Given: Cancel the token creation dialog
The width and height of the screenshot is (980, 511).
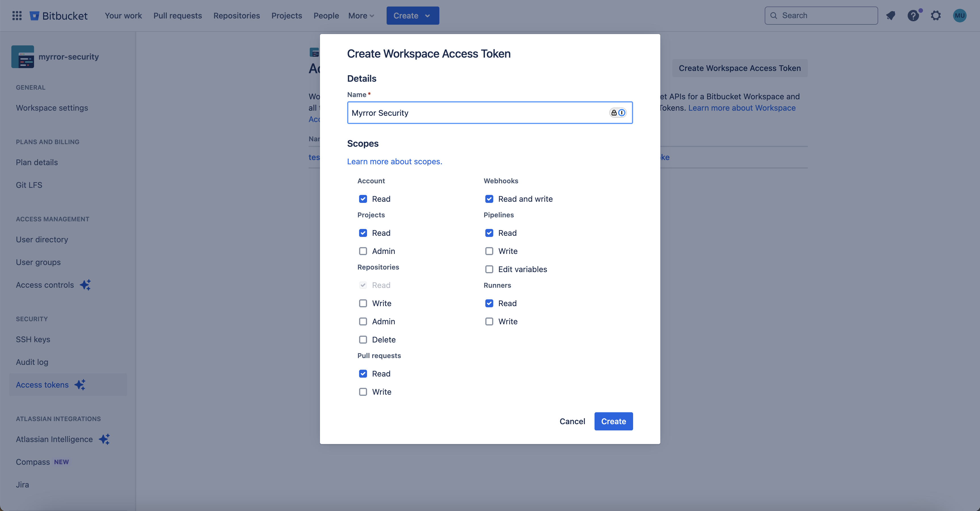Looking at the screenshot, I should coord(572,421).
